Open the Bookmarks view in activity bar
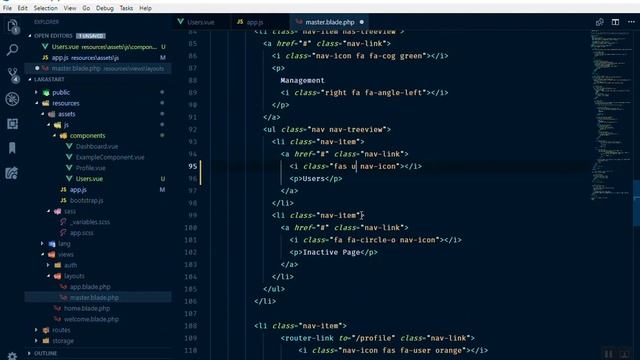This screenshot has height=360, width=640. 12,148
